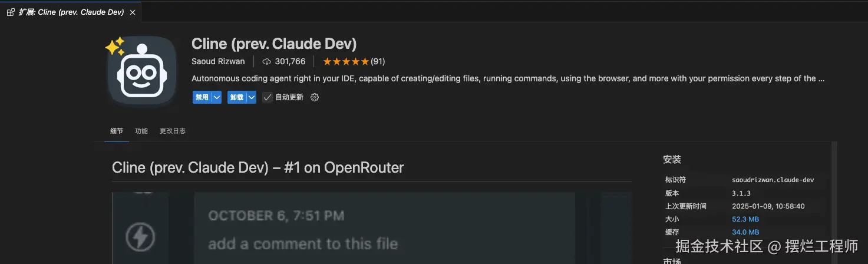Click the extension icon in the tab header

pos(11,12)
